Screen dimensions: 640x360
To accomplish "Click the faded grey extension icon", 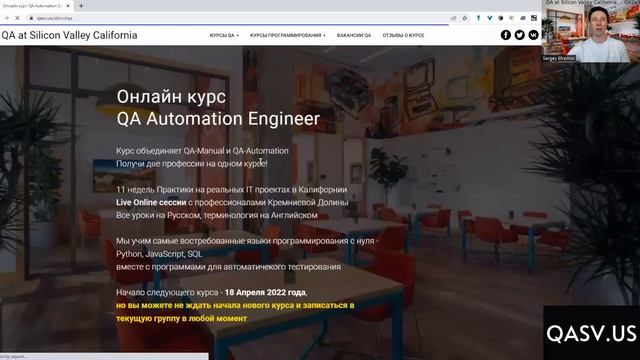I will 511,18.
